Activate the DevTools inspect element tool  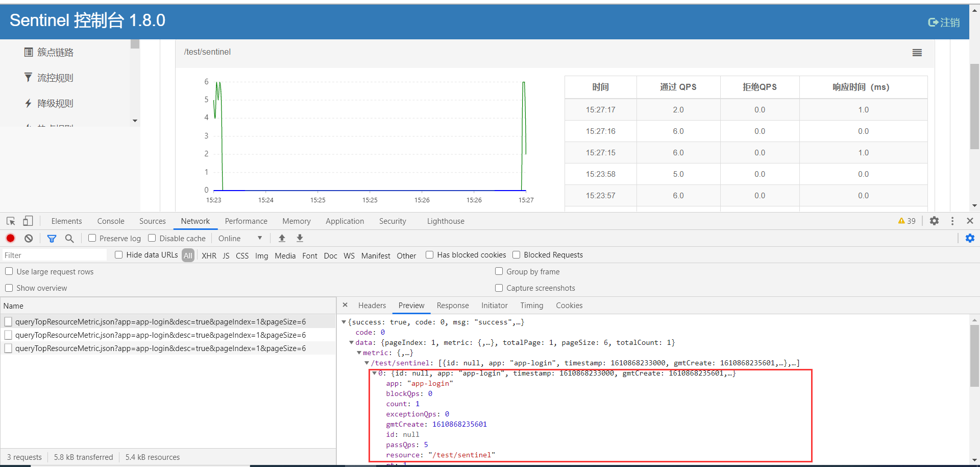(11, 221)
